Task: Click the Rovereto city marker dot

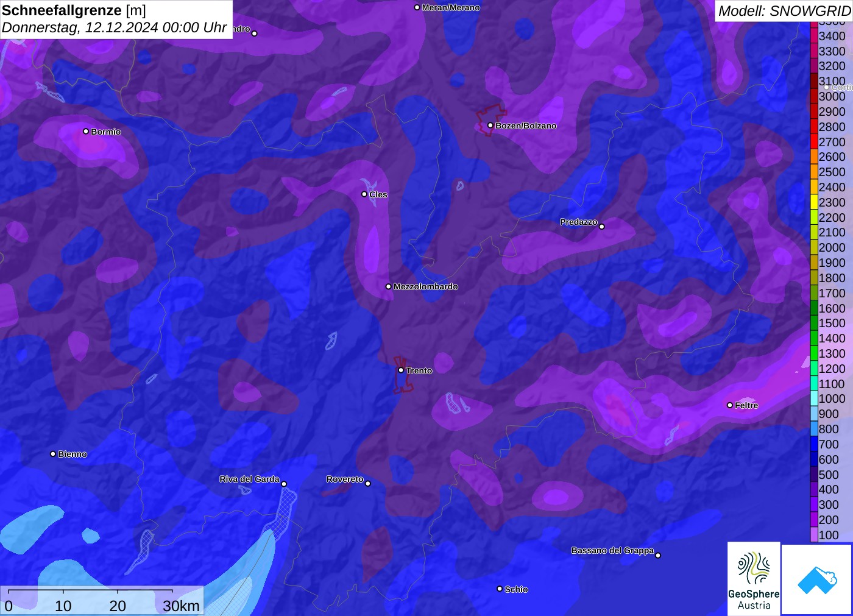Action: [368, 483]
